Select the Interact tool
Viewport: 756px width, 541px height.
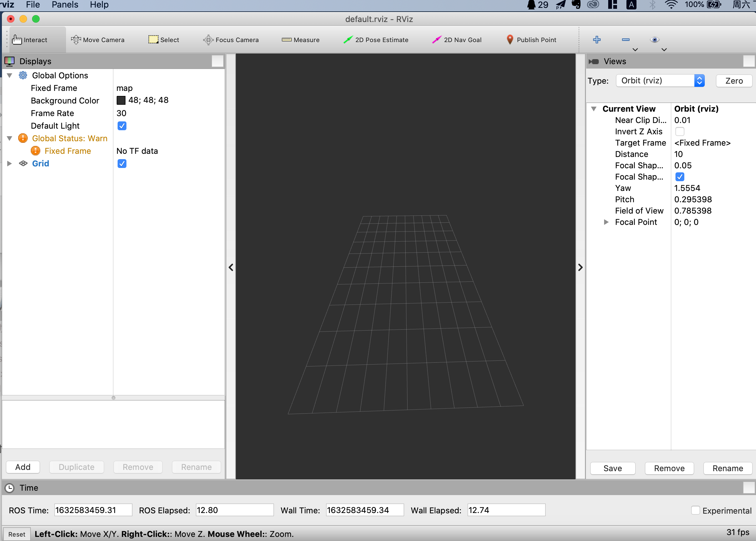(29, 40)
